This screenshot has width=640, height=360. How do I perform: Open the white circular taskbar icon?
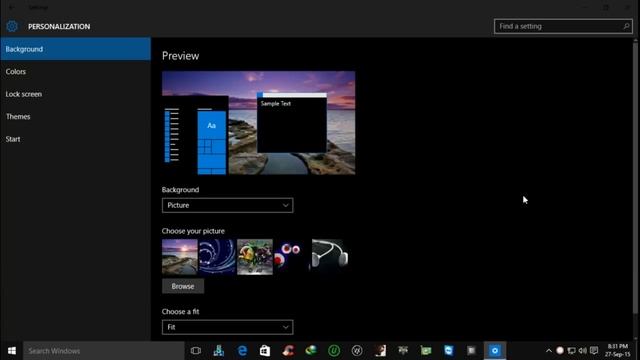click(x=357, y=351)
